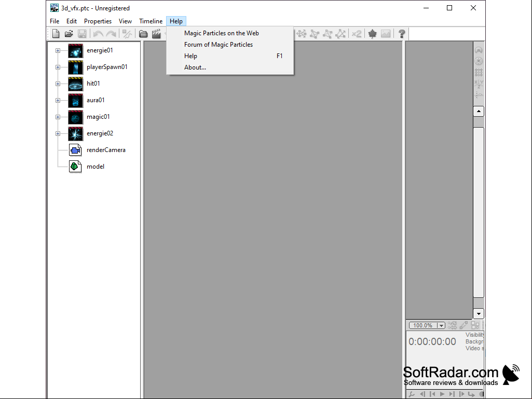
Task: Open the About... dialog entry
Action: (x=230, y=67)
